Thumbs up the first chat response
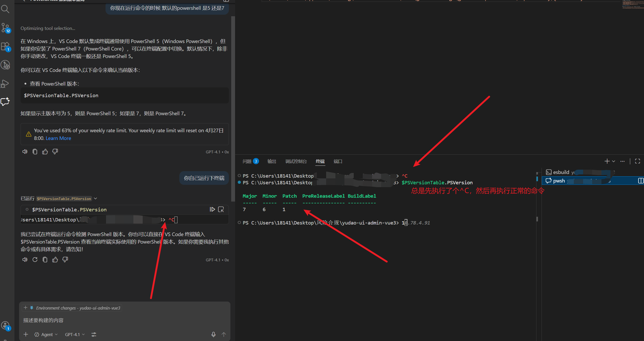644x341 pixels. click(x=45, y=152)
